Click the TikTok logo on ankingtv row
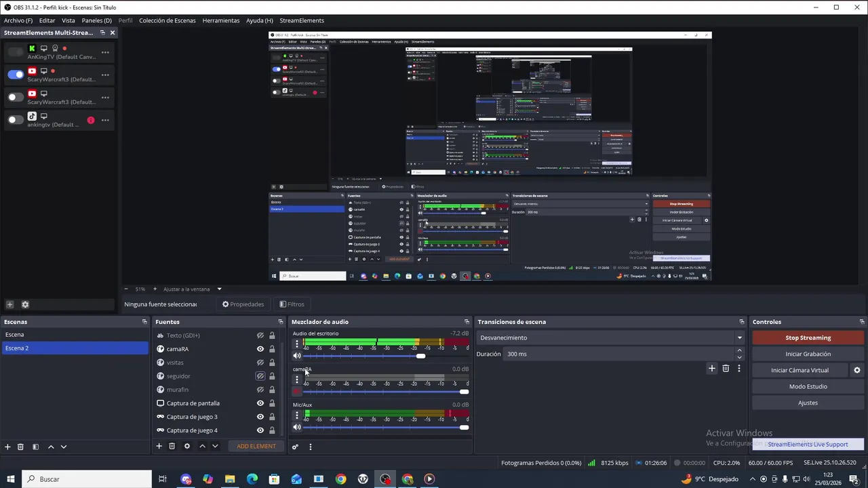The height and width of the screenshot is (488, 868). [x=32, y=116]
